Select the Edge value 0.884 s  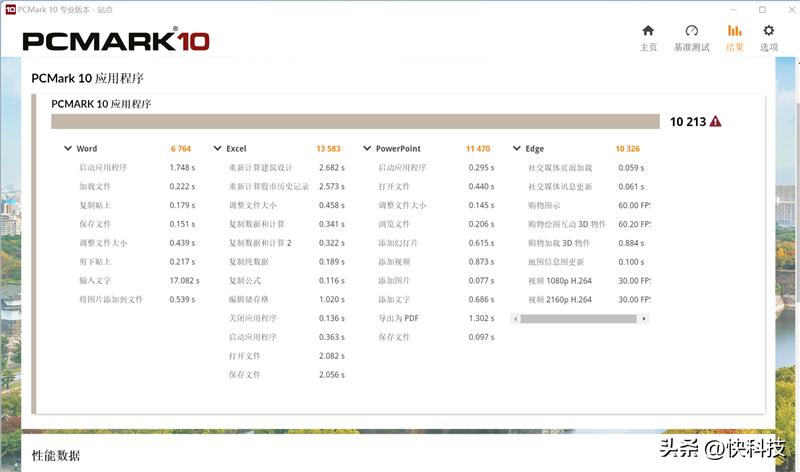[x=631, y=243]
